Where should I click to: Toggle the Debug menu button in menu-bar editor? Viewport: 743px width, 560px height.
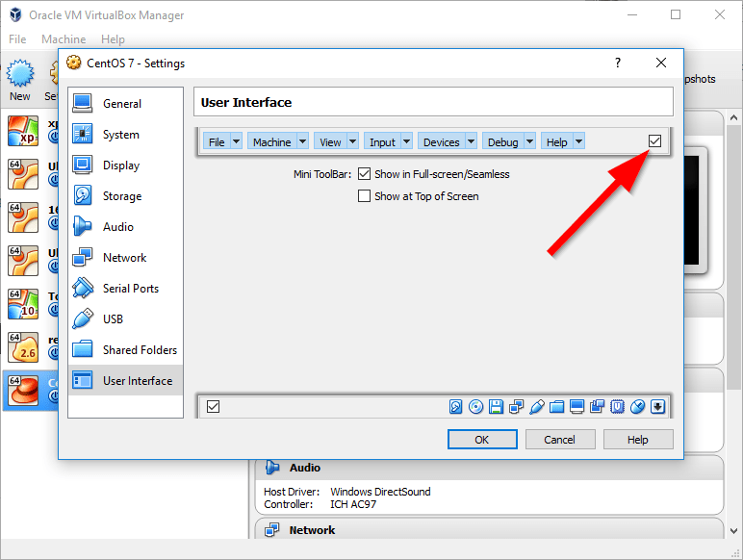click(x=503, y=141)
